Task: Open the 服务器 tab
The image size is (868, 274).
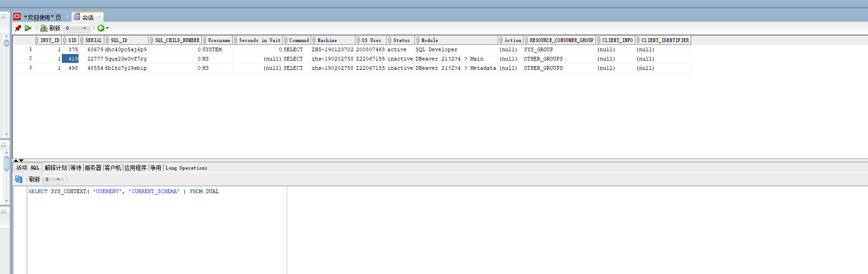Action: tap(93, 168)
